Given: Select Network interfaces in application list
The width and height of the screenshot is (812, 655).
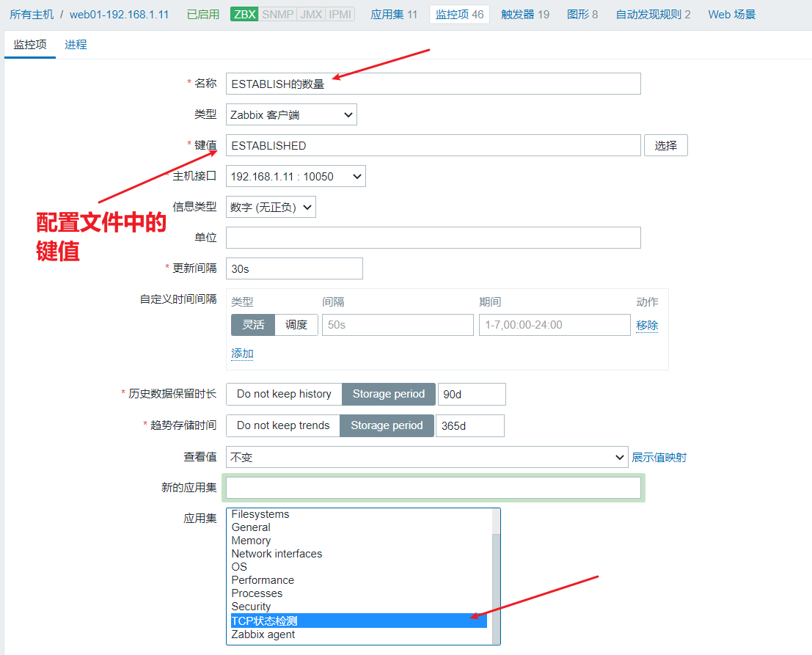Looking at the screenshot, I should 359,554.
